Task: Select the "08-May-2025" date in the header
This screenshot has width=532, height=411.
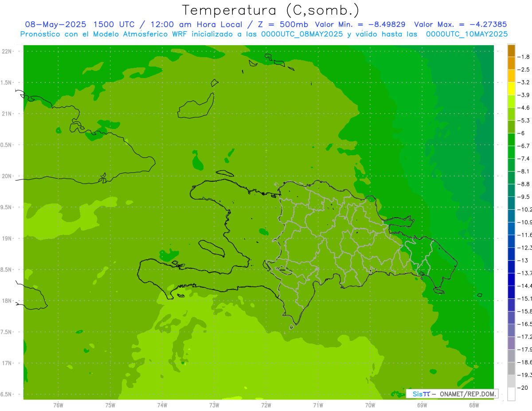Action: [x=56, y=24]
